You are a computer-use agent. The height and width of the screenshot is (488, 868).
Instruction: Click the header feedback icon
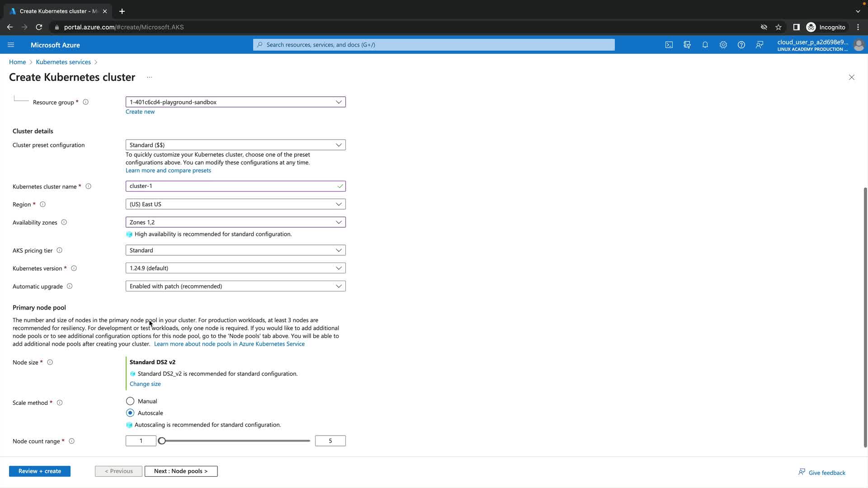click(x=759, y=45)
